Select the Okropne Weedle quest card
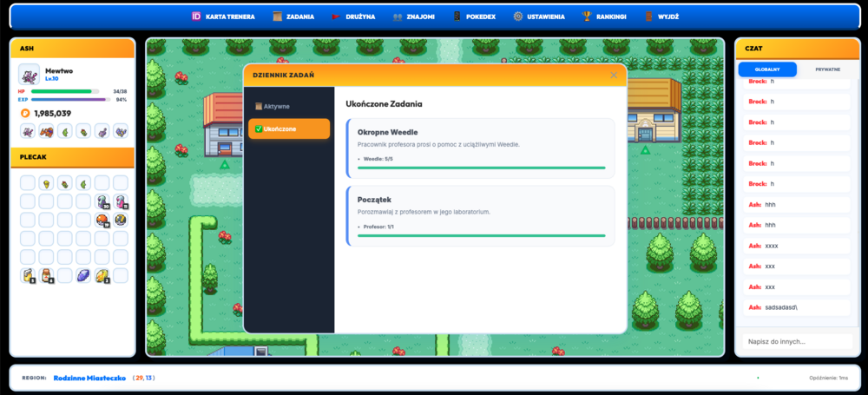This screenshot has height=395, width=868. 480,148
